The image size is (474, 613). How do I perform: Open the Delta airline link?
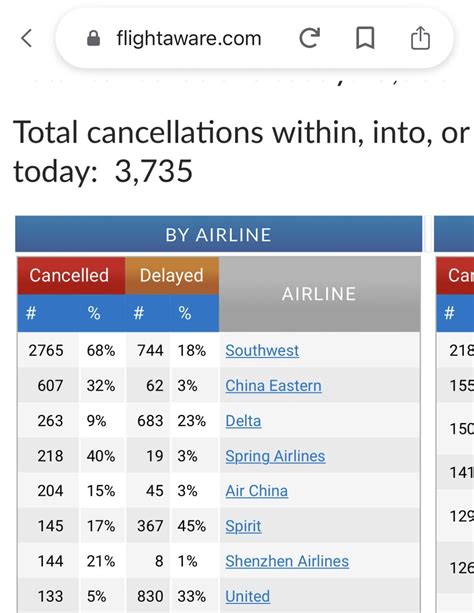[243, 421]
